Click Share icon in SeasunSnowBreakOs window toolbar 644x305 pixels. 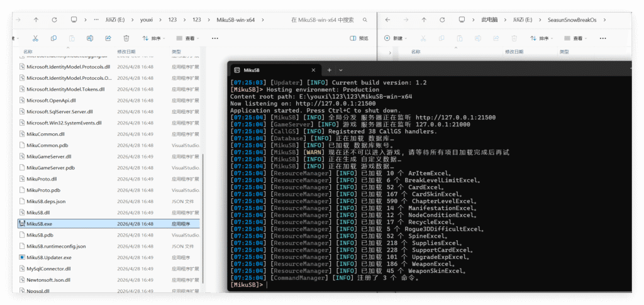click(x=496, y=38)
